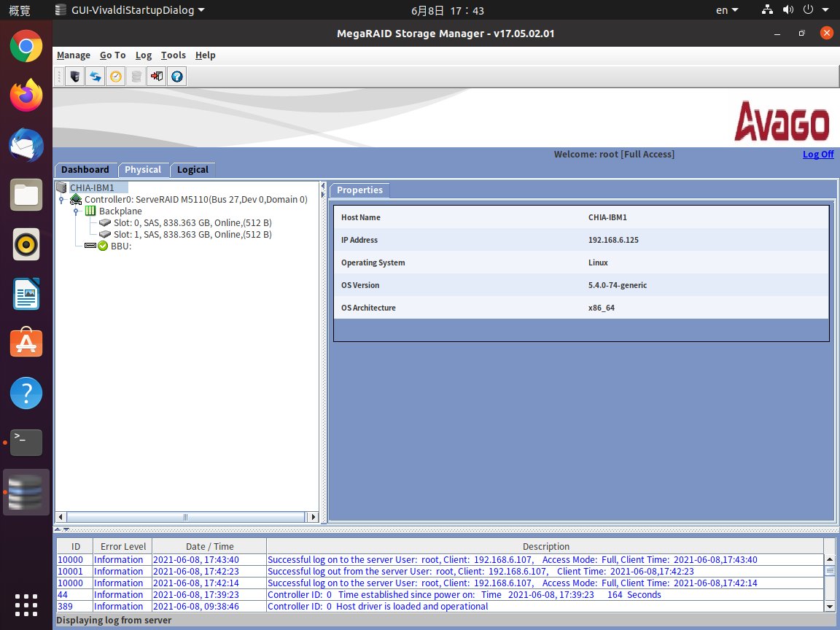Click the log off door icon in toolbar
This screenshot has height=630, width=840.
tap(156, 77)
